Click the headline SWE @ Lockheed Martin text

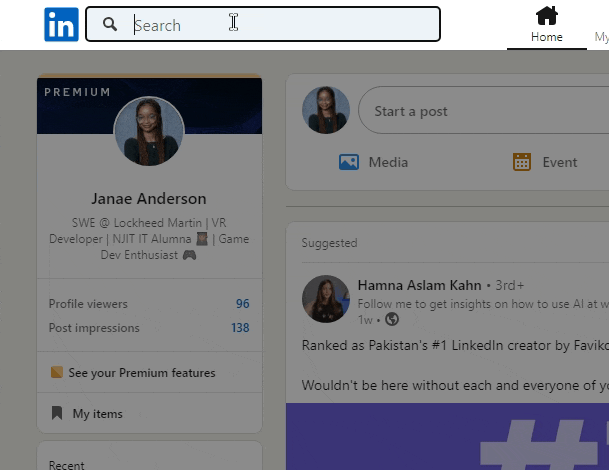click(x=149, y=238)
